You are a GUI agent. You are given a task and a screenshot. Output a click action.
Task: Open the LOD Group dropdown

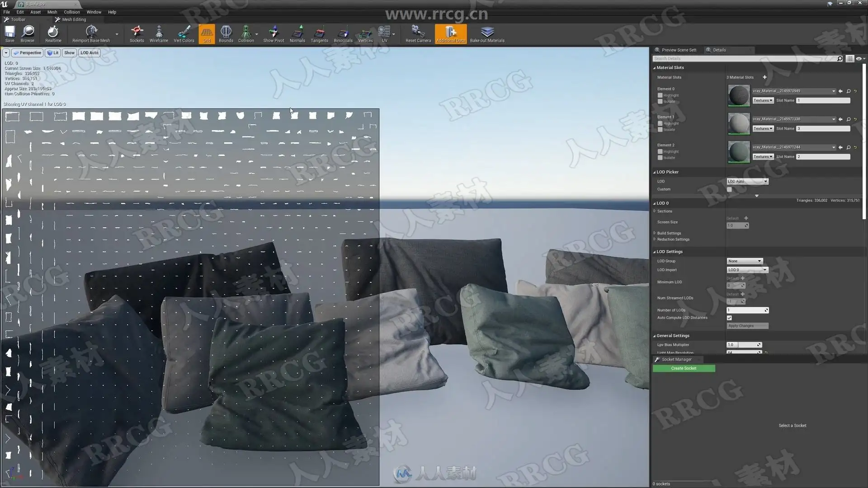(x=745, y=261)
